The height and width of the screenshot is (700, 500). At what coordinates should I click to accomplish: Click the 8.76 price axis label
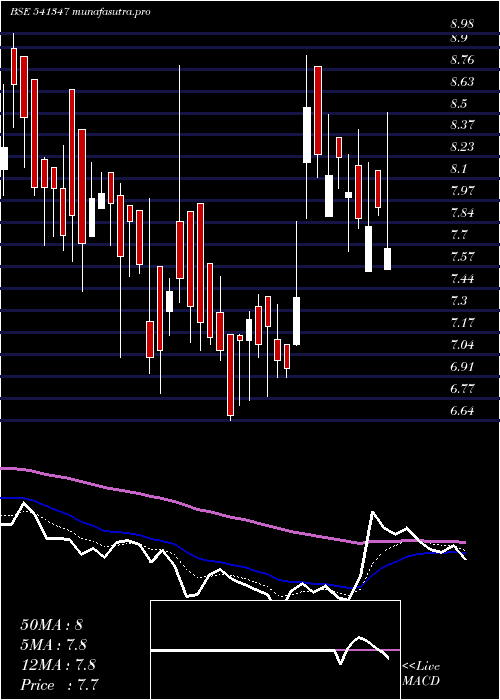click(462, 60)
